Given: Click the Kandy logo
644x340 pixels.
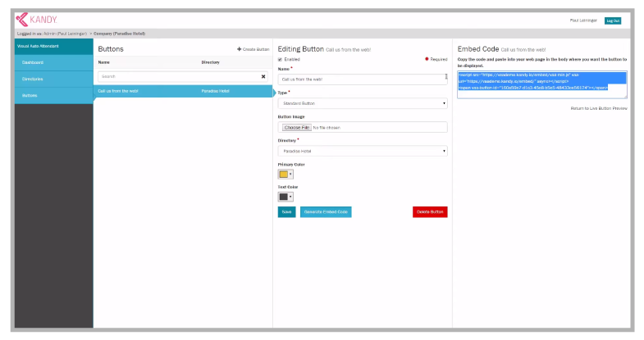Looking at the screenshot, I should (36, 20).
